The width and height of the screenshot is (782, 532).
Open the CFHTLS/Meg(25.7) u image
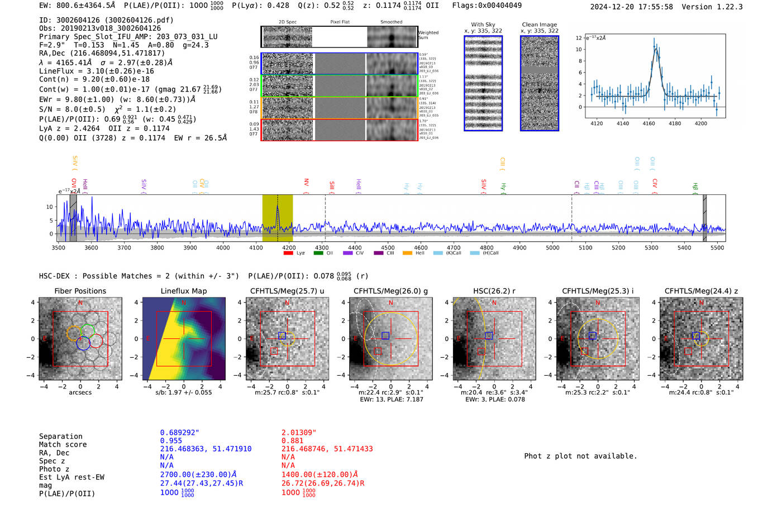[287, 339]
